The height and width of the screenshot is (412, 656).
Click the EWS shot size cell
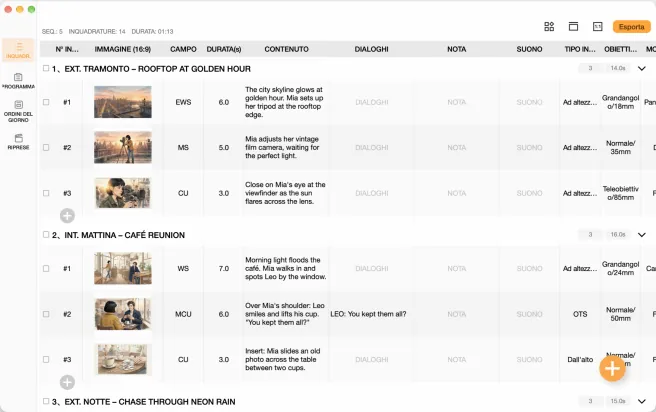[183, 102]
